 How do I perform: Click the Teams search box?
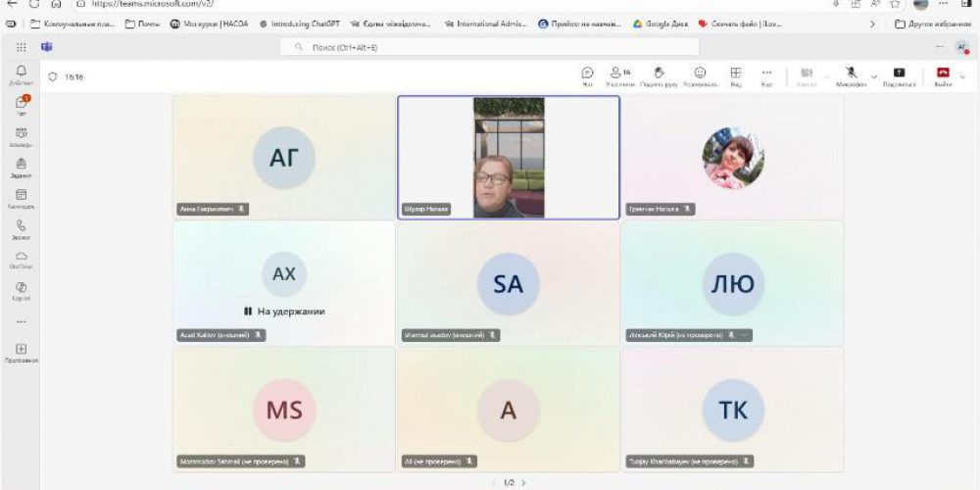tap(489, 47)
